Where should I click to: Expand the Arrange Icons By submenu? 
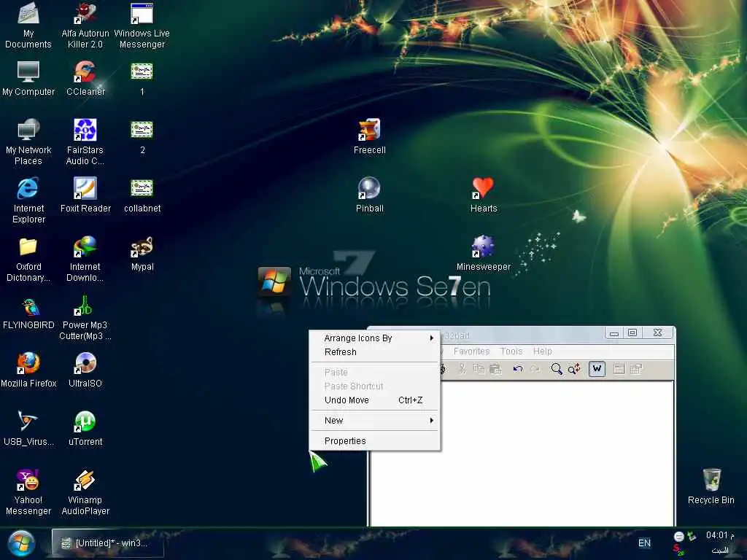tap(374, 338)
